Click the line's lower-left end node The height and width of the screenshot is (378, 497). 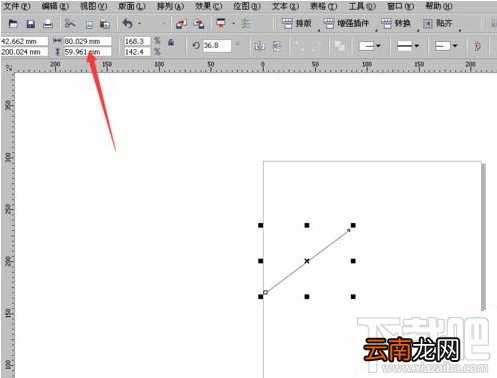266,292
